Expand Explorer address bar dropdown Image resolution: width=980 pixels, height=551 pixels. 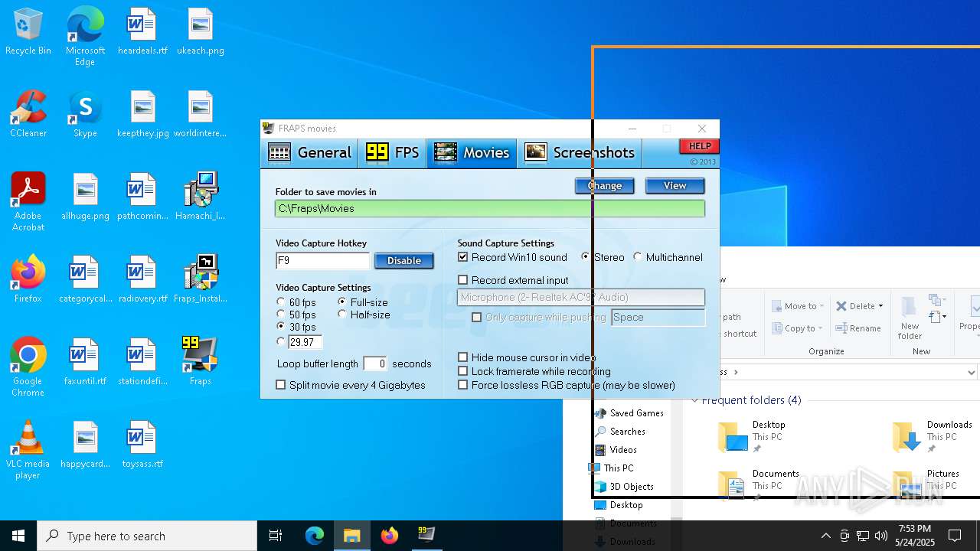pos(971,373)
